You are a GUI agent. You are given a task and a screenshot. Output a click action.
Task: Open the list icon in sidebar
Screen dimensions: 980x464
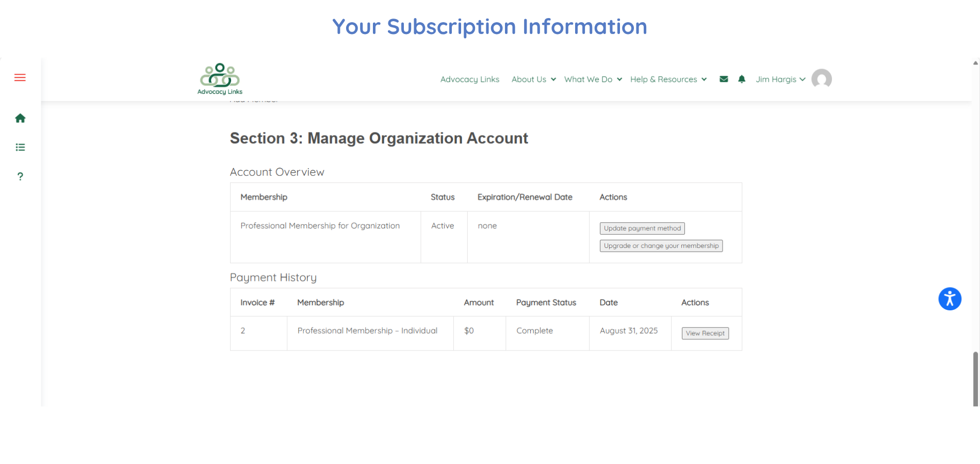(x=20, y=147)
